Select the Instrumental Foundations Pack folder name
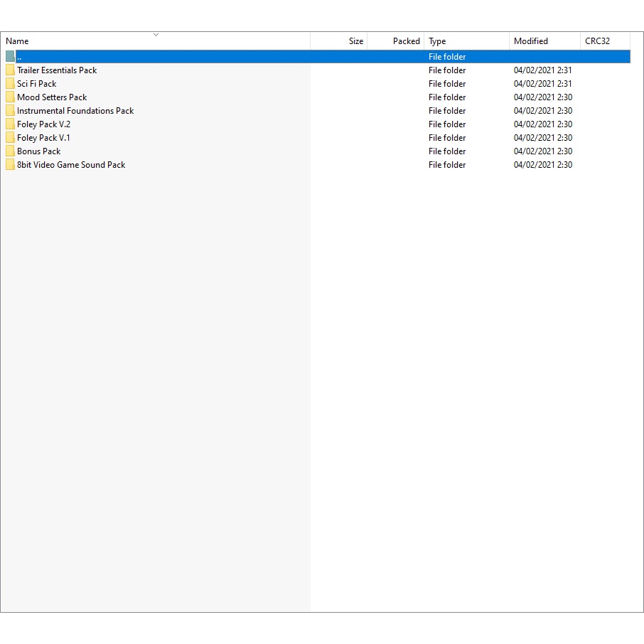Image resolution: width=644 pixels, height=644 pixels. coord(75,111)
